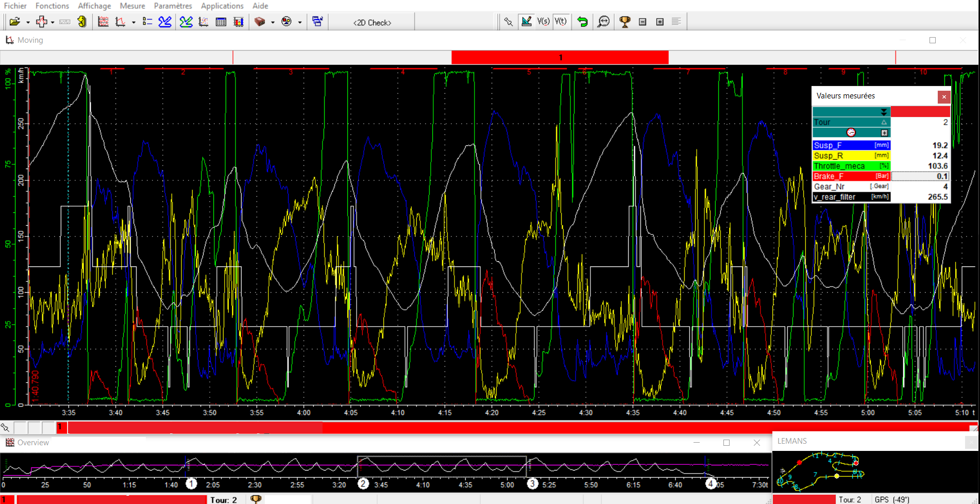
Task: Open the Fichier menu
Action: (15, 6)
